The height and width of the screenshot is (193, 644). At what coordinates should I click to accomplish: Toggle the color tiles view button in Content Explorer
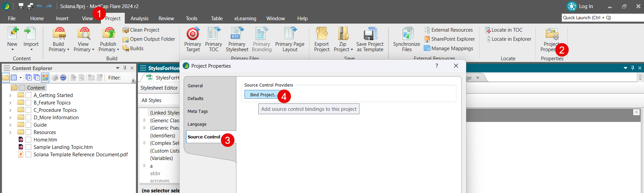(45, 78)
